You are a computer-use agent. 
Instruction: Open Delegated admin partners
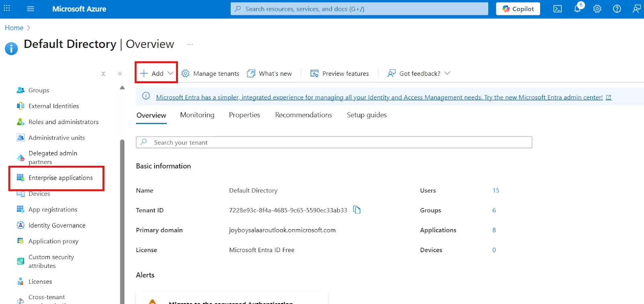tap(52, 157)
